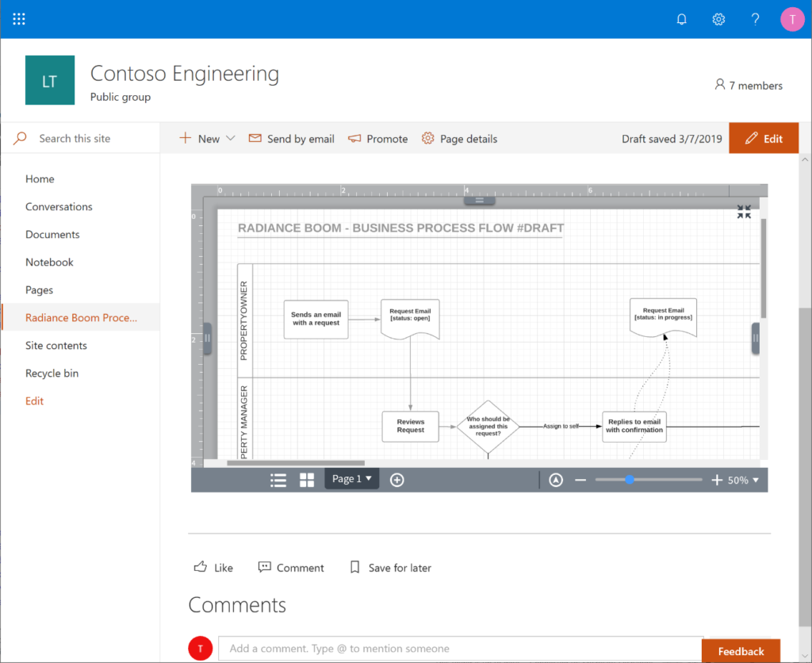Open the settings gear in header
This screenshot has height=663, width=812.
[x=718, y=20]
